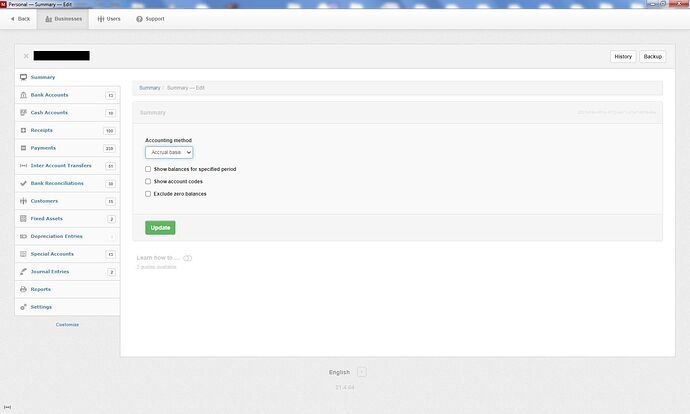The width and height of the screenshot is (690, 414).
Task: Open Fixed Assets via its icon
Action: point(23,219)
